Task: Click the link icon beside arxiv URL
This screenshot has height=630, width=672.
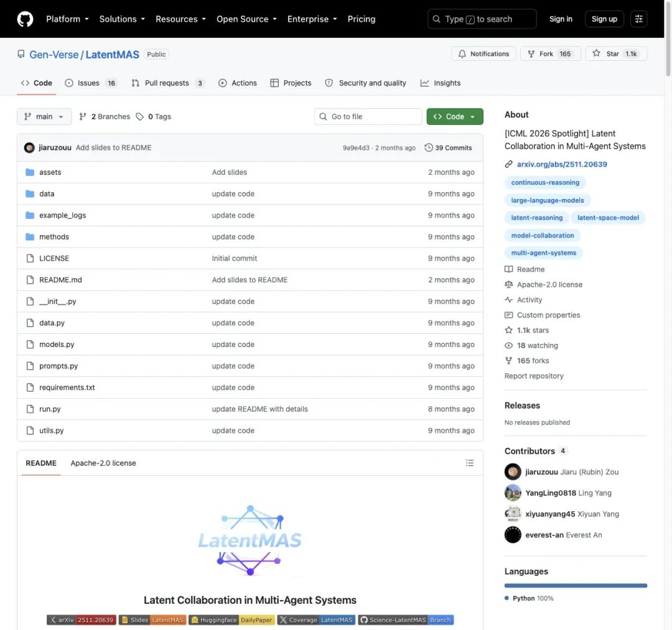Action: coord(509,164)
